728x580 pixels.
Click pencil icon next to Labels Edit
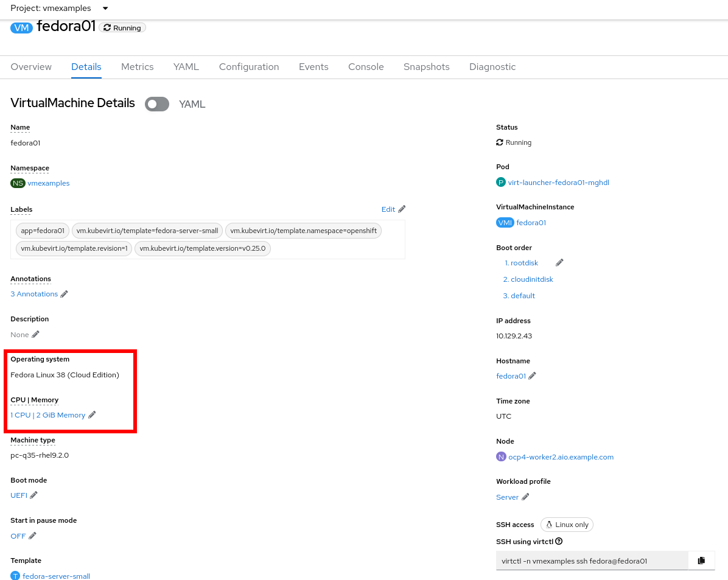[402, 209]
